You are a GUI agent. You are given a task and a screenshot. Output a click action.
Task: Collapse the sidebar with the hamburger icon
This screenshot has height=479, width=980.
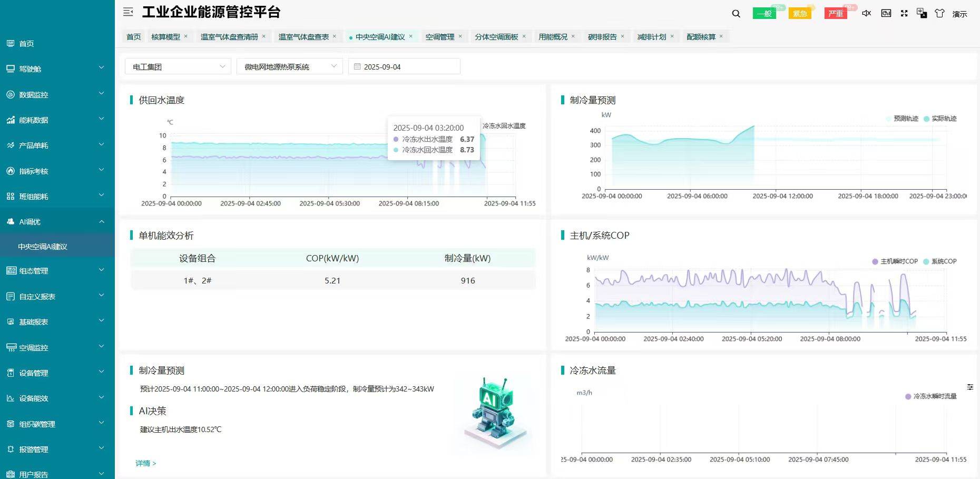(128, 12)
